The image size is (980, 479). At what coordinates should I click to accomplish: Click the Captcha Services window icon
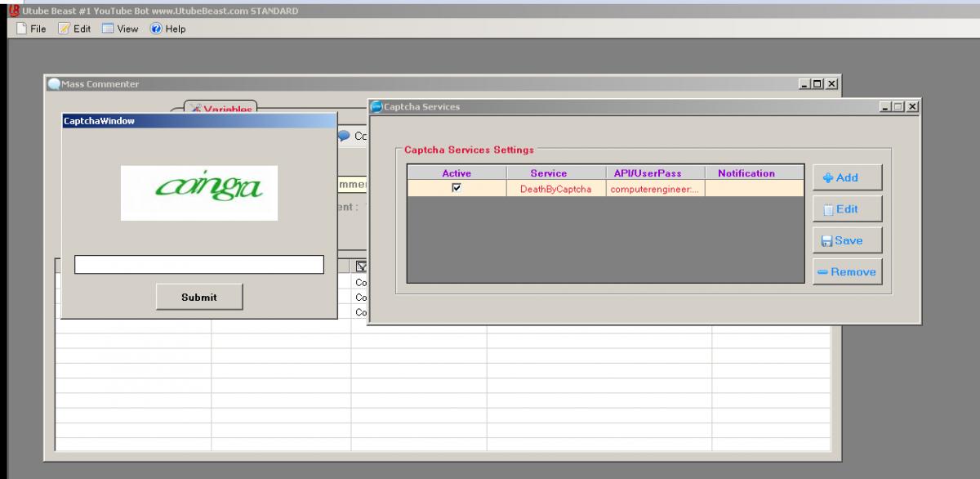pyautogui.click(x=376, y=106)
